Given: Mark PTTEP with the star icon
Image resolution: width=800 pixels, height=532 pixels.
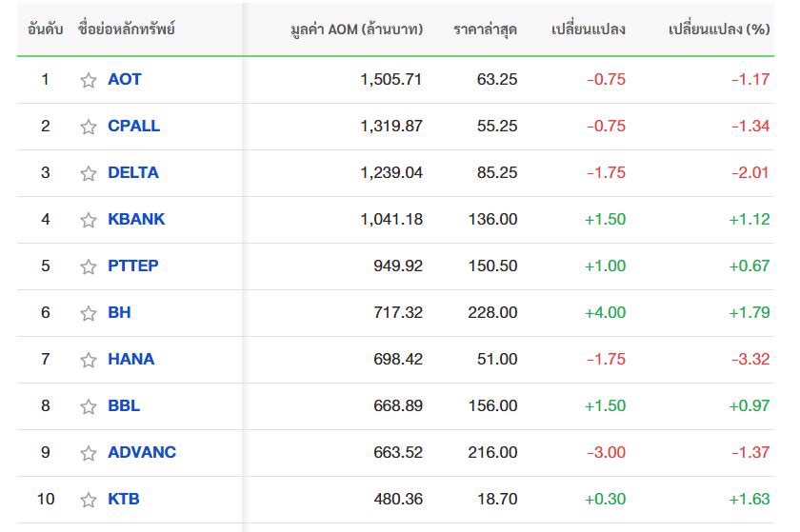Looking at the screenshot, I should point(89,266).
